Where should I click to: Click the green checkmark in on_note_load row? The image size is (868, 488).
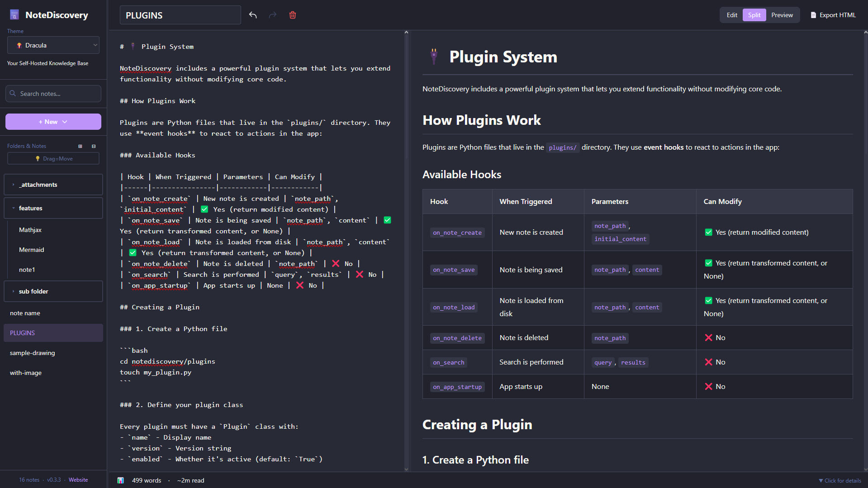[x=708, y=301]
